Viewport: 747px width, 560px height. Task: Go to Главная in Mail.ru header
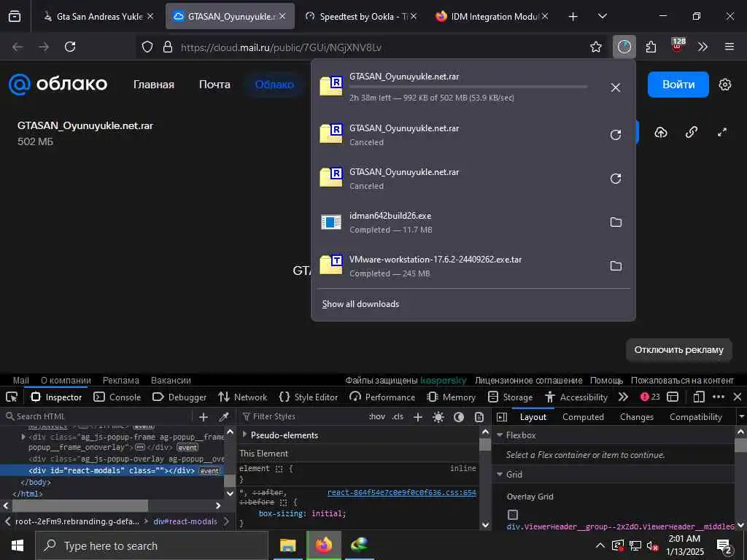pos(153,85)
